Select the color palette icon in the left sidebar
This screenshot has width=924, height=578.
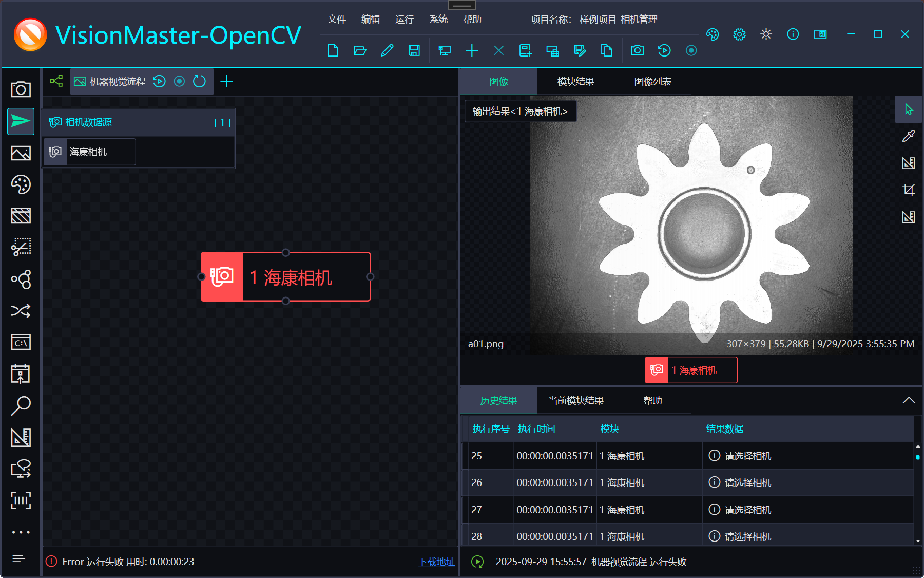point(21,184)
